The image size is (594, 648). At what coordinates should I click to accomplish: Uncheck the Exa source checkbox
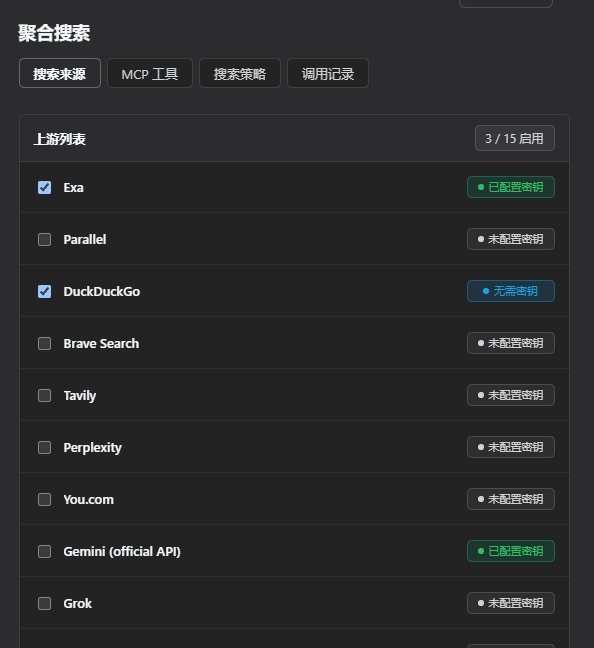click(44, 188)
